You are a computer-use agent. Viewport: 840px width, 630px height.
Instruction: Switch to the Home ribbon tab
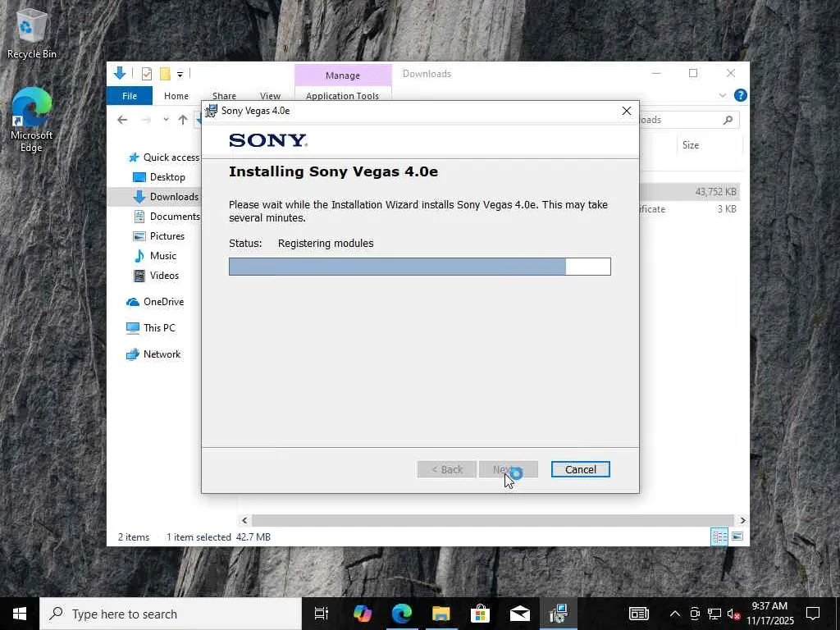[x=176, y=96]
